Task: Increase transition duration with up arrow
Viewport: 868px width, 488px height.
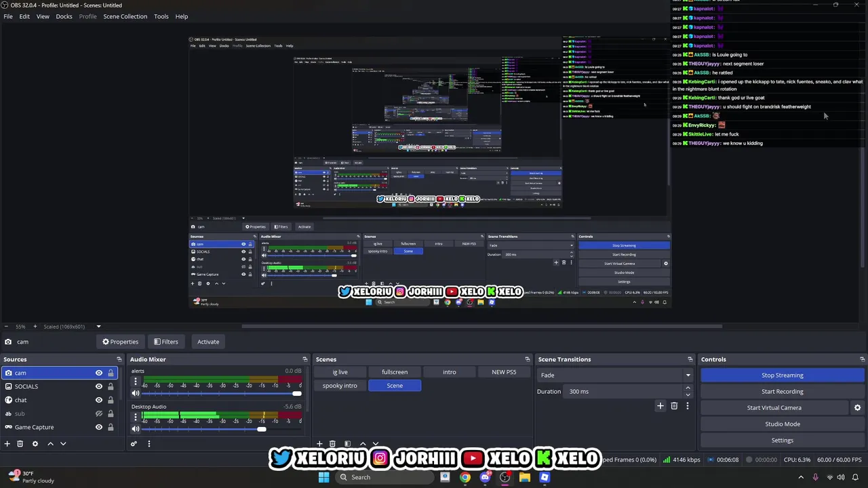Action: point(688,388)
